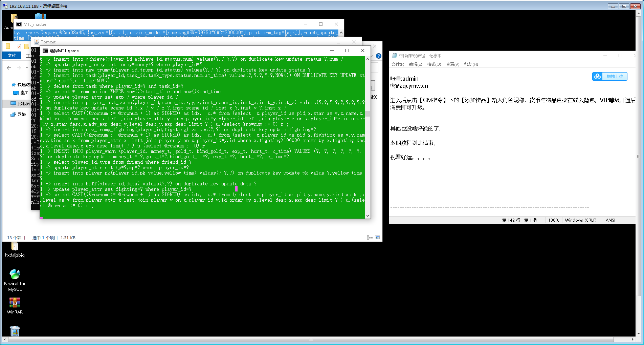Screen dimensions: 644x345
Task: Open the Notepad 格式(O) menu
Action: click(x=434, y=64)
